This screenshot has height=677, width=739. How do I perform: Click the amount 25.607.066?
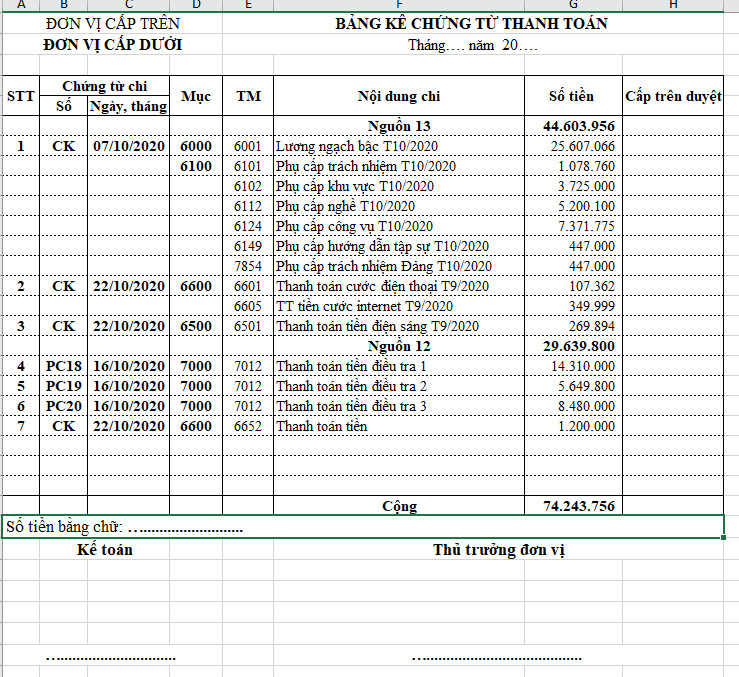573,146
